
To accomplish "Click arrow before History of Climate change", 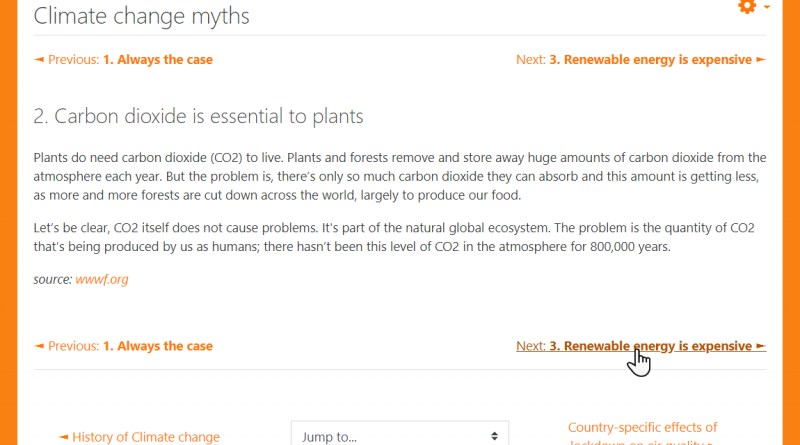I will pyautogui.click(x=63, y=437).
